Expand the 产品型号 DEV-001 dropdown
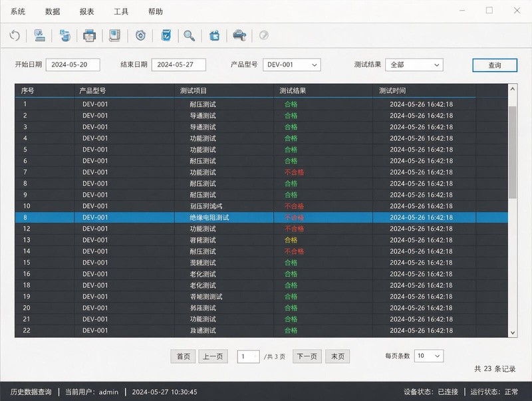Viewport: 532px width, 401px height. [292, 65]
